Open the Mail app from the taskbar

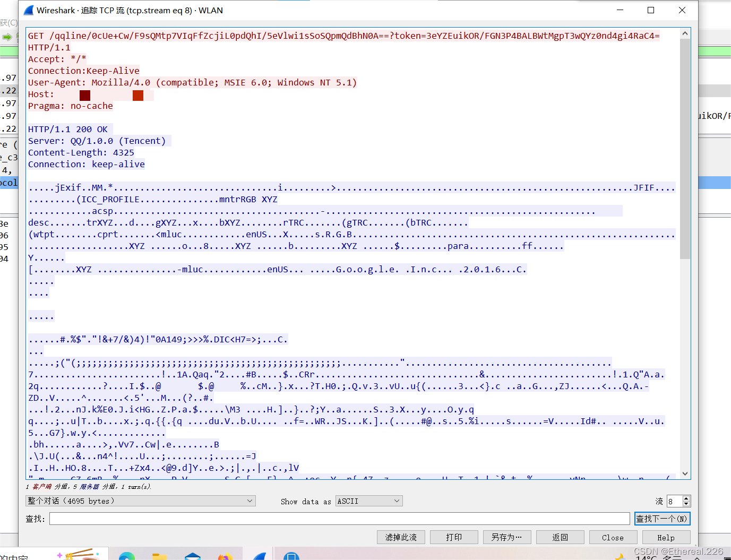click(x=192, y=556)
